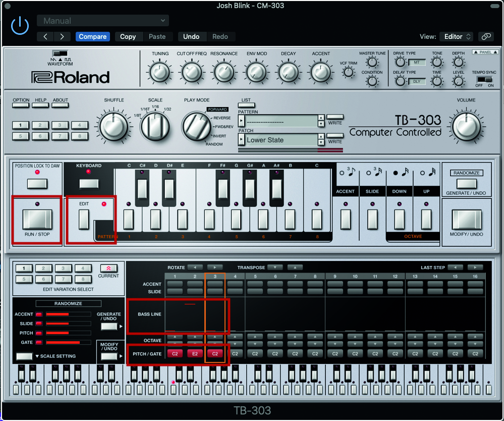Expand Scale Setting disclosure triangle
The height and width of the screenshot is (421, 504).
point(37,356)
